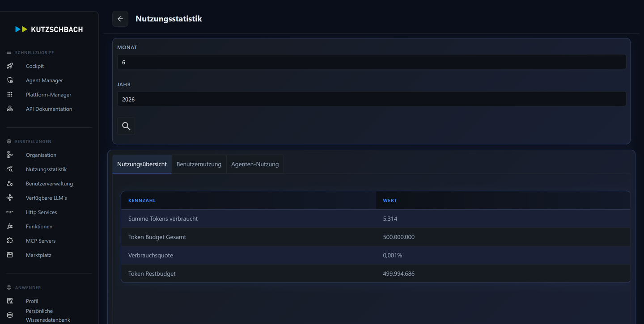Image resolution: width=644 pixels, height=324 pixels.
Task: Open Benutzerverwaltung page
Action: click(49, 184)
